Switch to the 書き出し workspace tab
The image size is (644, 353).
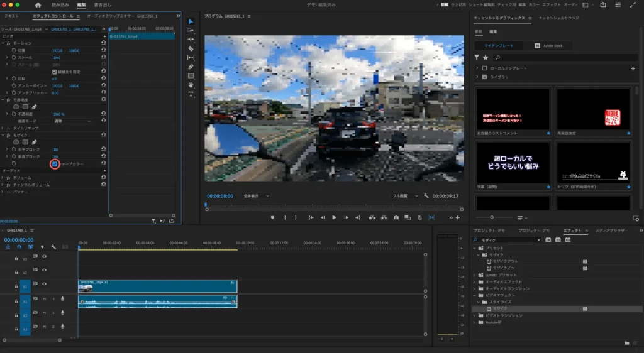(x=102, y=4)
